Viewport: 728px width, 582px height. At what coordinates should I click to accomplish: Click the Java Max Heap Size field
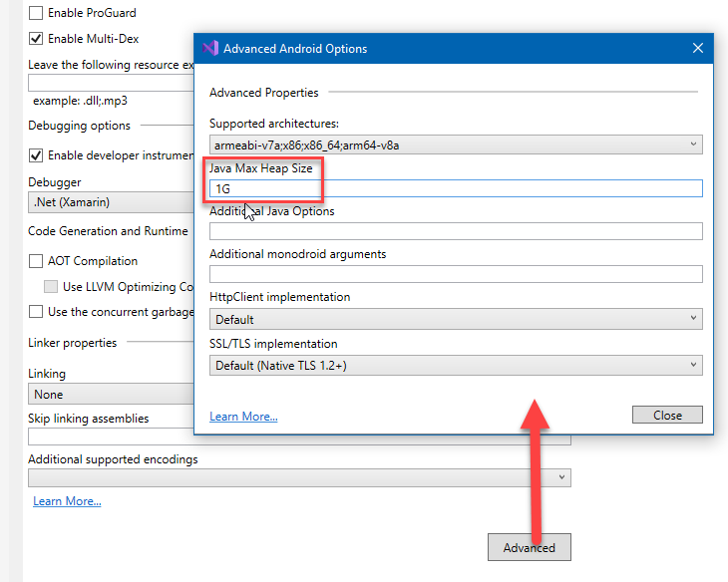point(456,188)
